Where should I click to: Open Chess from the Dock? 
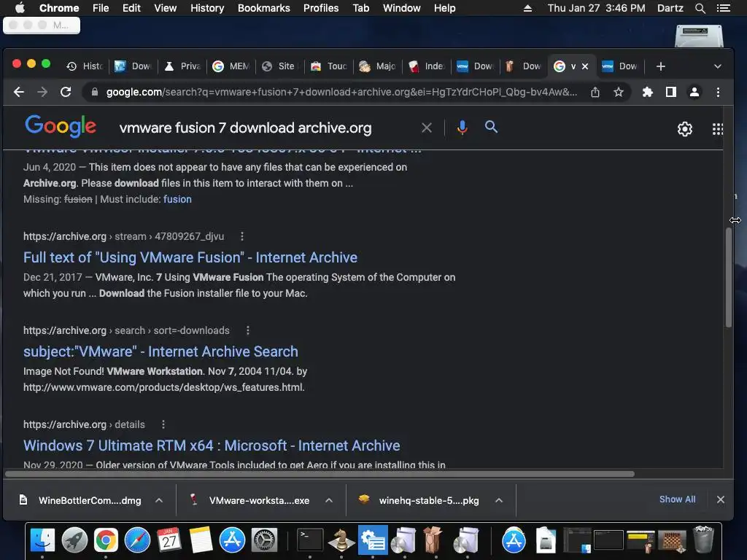click(x=341, y=540)
